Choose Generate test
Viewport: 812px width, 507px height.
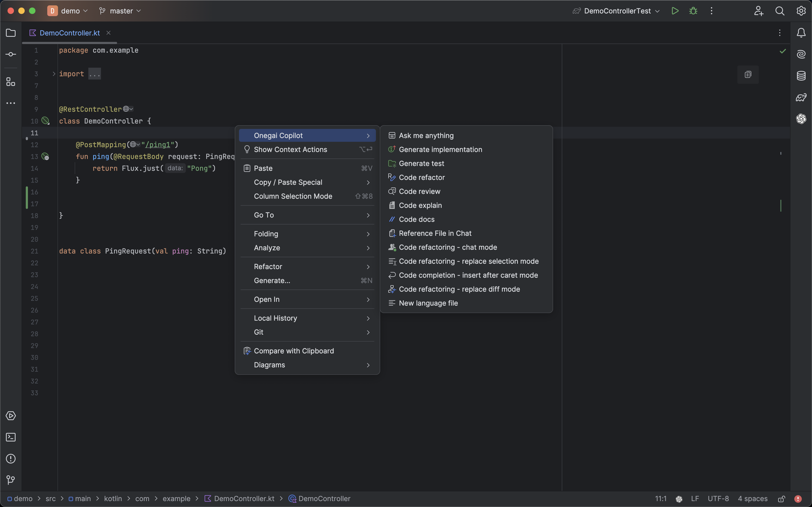(x=466, y=163)
